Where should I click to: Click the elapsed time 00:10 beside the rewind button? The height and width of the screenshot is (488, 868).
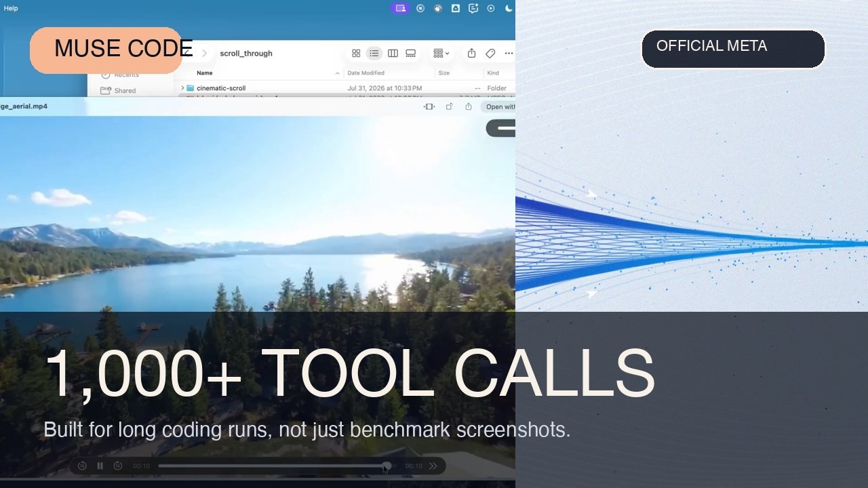click(x=141, y=466)
